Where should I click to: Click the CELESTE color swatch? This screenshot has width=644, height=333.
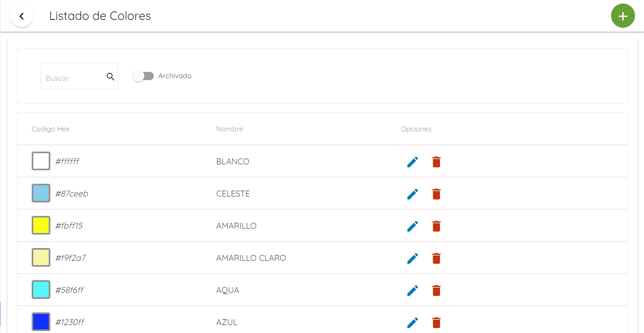point(41,193)
